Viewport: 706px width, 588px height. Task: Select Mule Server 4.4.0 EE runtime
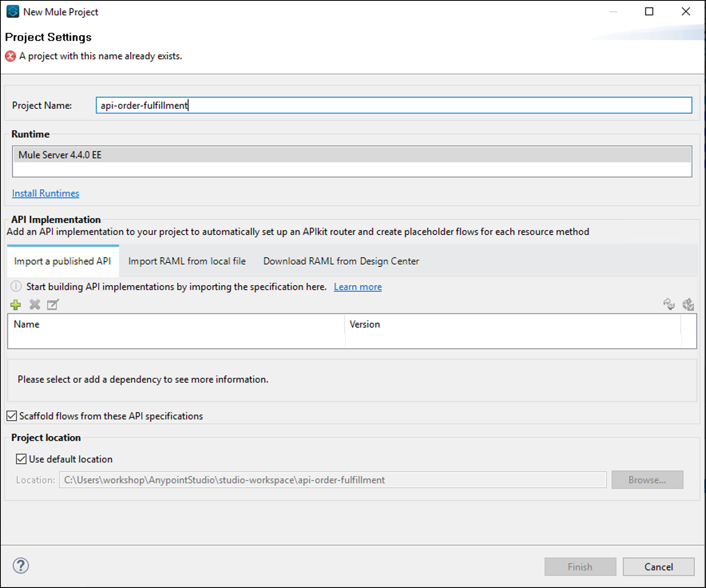[x=352, y=155]
